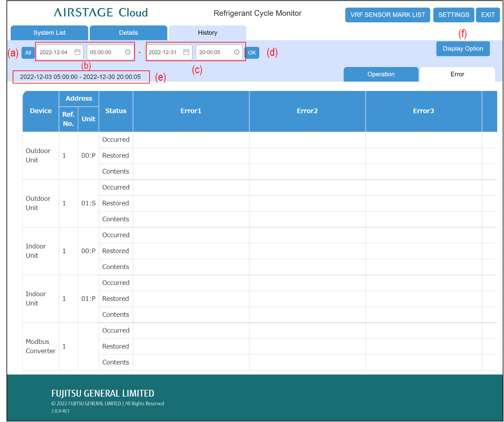Select the Error history tab
The width and height of the screenshot is (504, 422).
457,74
